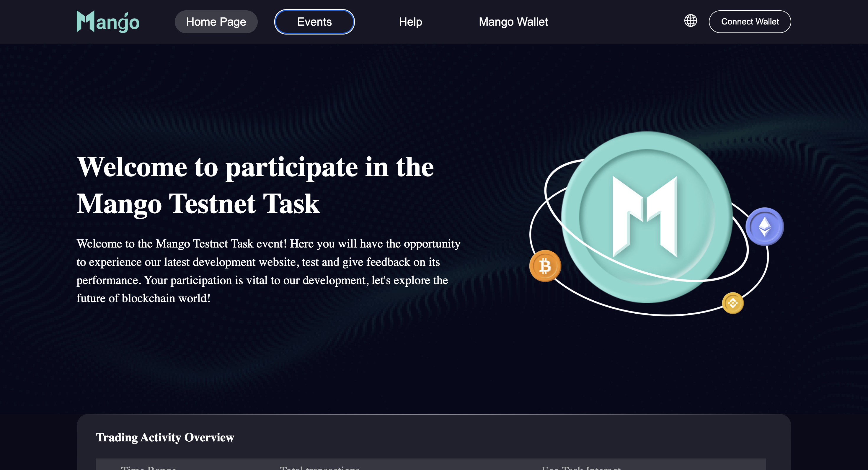
Task: Open the language globe icon
Action: coord(691,21)
